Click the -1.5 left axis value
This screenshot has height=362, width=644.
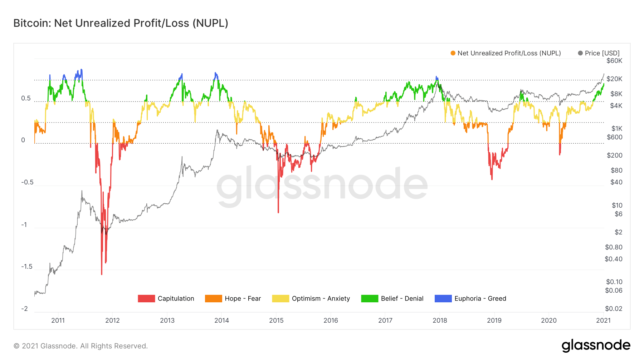(x=26, y=267)
